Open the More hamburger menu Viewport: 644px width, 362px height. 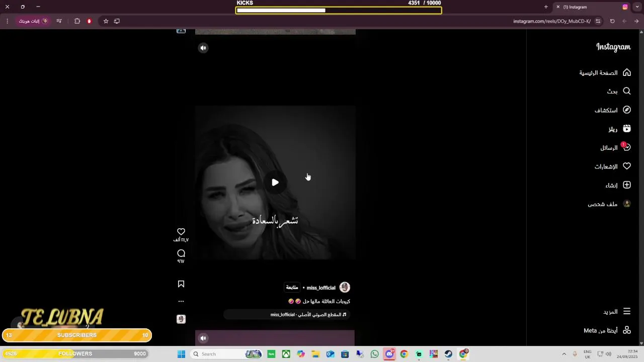616,312
